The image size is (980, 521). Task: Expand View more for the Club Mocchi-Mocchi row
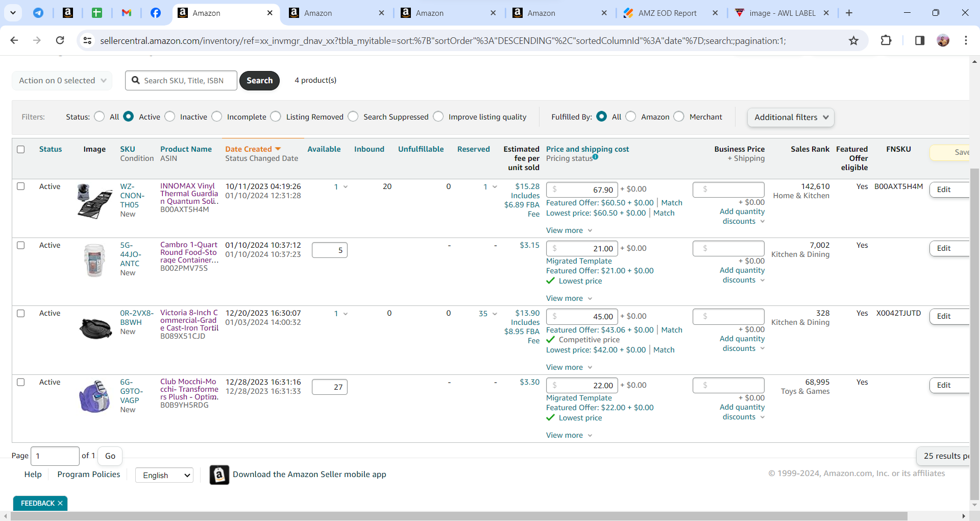tap(569, 435)
